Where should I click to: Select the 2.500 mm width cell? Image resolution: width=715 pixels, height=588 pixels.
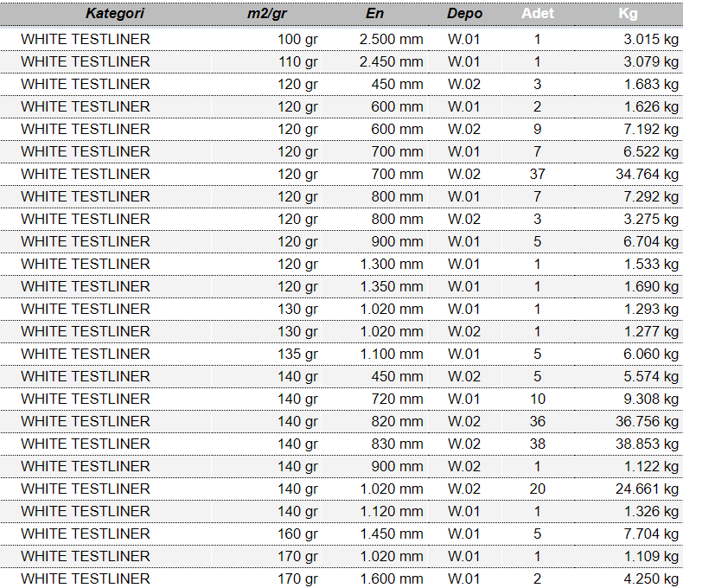coord(391,39)
